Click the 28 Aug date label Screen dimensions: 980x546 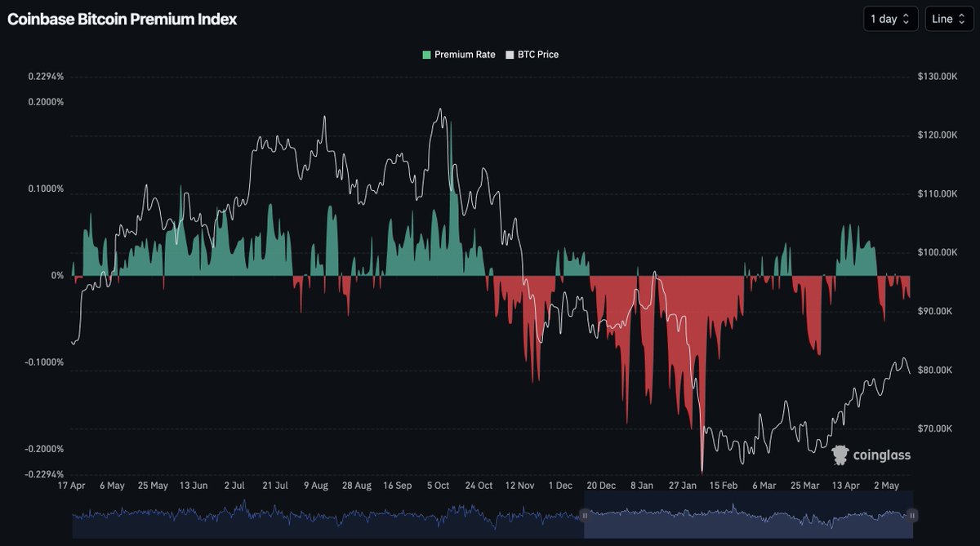pyautogui.click(x=357, y=486)
